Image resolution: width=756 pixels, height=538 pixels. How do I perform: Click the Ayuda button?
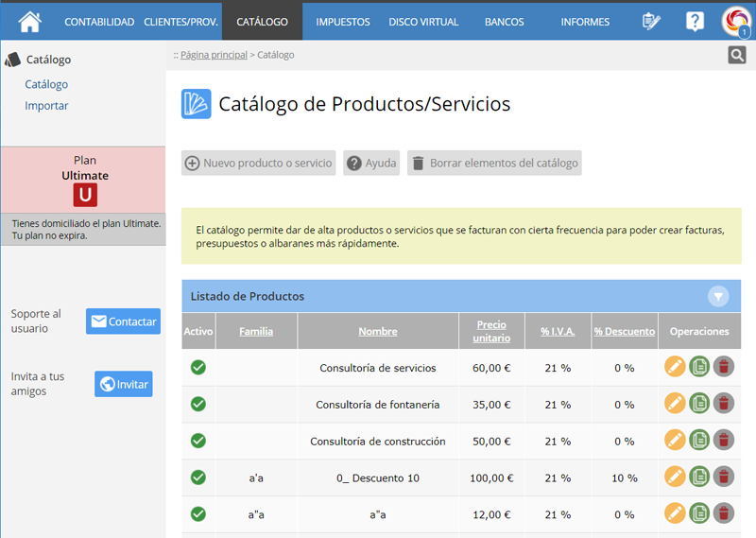[371, 163]
